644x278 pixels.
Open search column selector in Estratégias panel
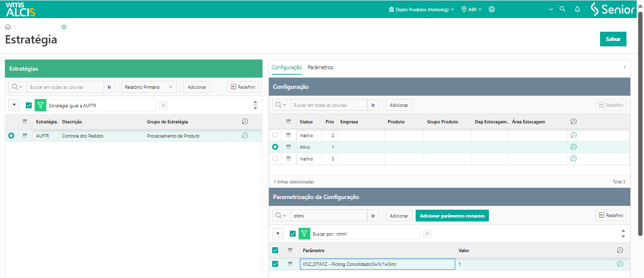pyautogui.click(x=18, y=87)
